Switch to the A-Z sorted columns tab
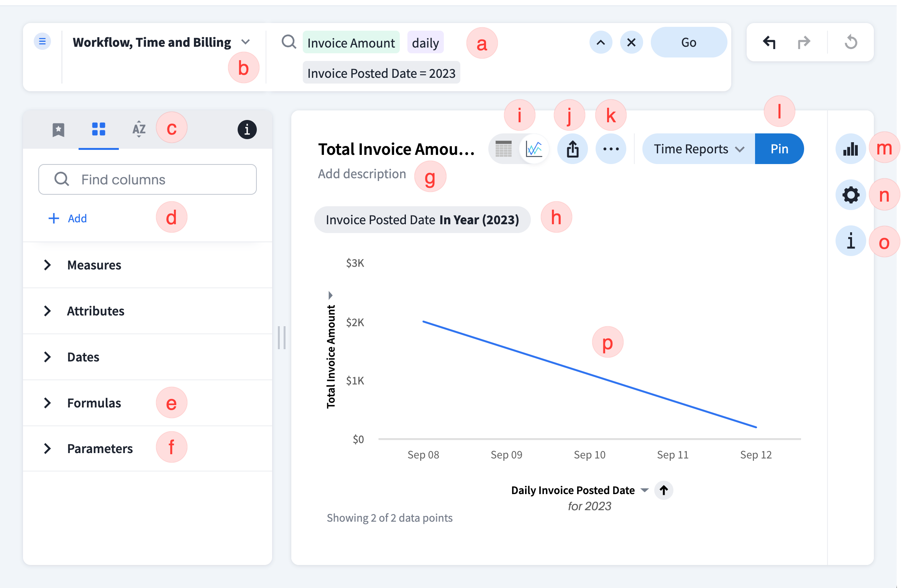The height and width of the screenshot is (588, 903). (x=139, y=130)
